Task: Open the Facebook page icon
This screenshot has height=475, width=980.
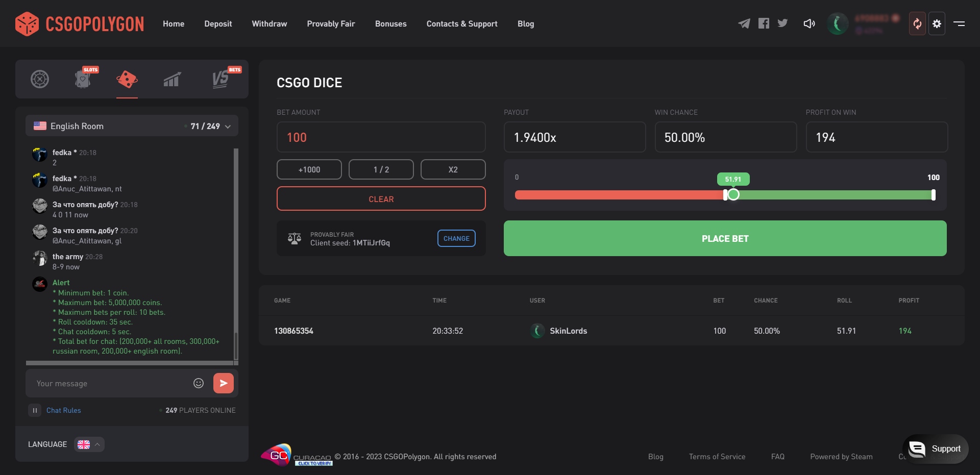Action: pos(764,23)
